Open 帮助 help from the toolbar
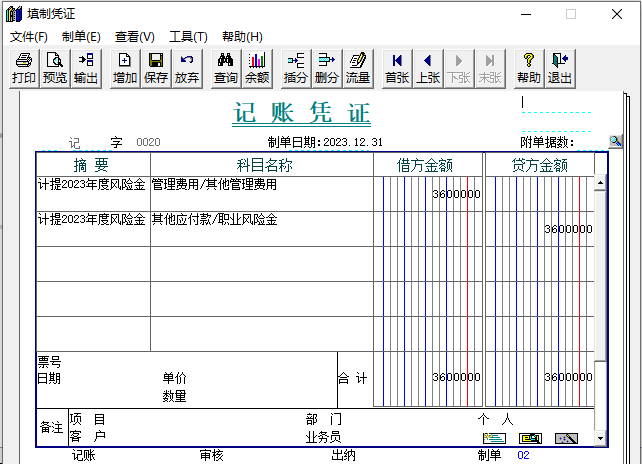 point(529,68)
